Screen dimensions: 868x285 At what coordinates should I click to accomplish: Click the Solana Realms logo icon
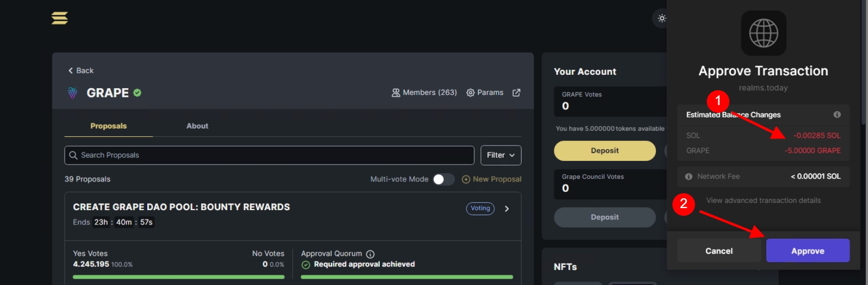[x=60, y=18]
